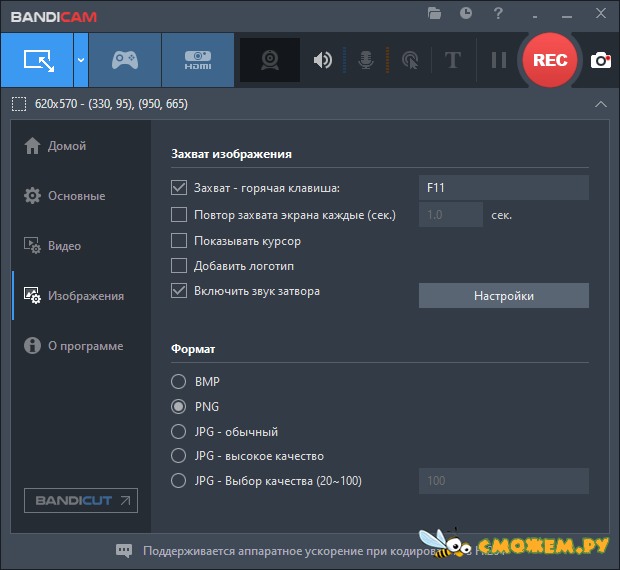Enable Повтор захвата экрана каждые checkbox
620x570 pixels.
[179, 215]
